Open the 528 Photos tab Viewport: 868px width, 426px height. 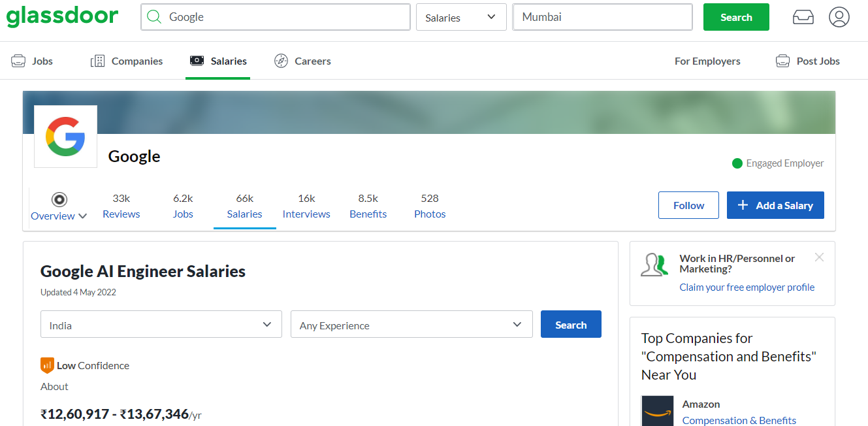(430, 206)
